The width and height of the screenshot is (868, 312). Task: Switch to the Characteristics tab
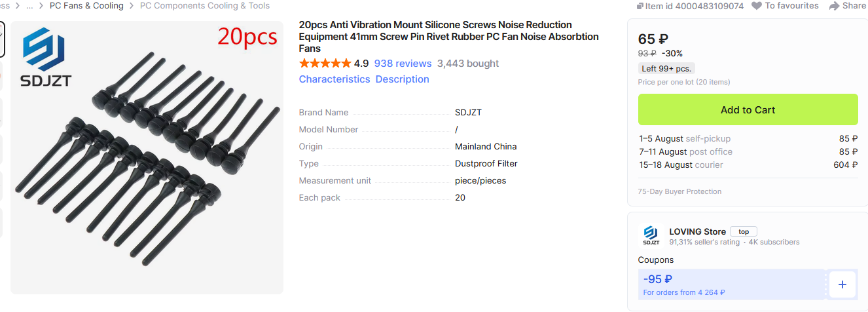click(x=335, y=79)
